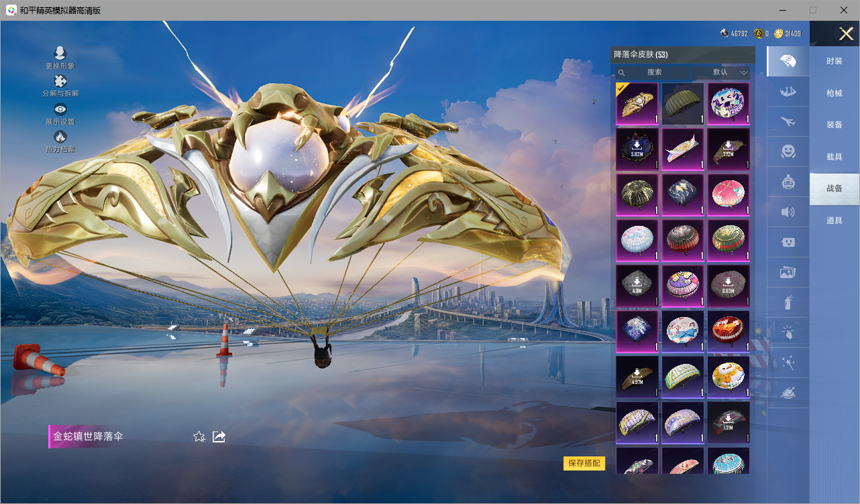
Task: Open the emote smiley face category icon
Action: 788,151
